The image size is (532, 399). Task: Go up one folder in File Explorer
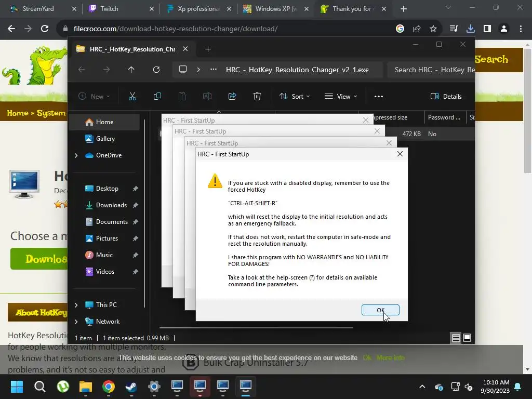[131, 70]
